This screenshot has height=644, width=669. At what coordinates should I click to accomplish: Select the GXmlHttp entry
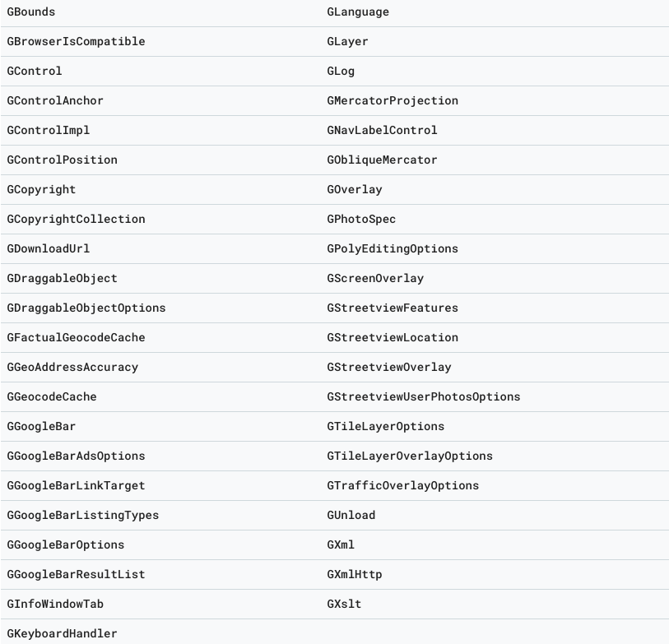coord(355,575)
